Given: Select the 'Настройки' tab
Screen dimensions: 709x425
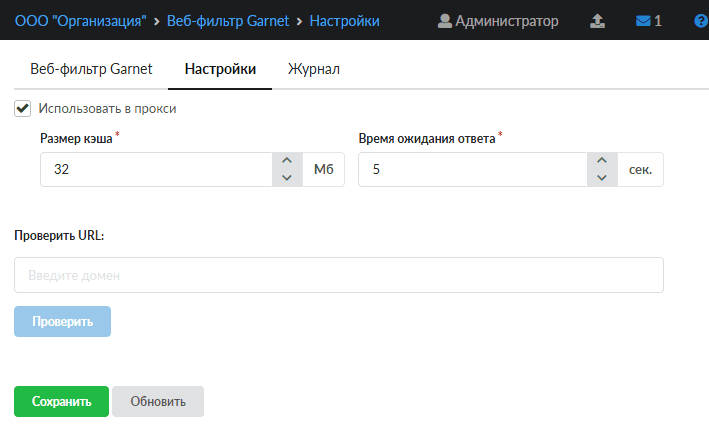Looking at the screenshot, I should (x=220, y=69).
